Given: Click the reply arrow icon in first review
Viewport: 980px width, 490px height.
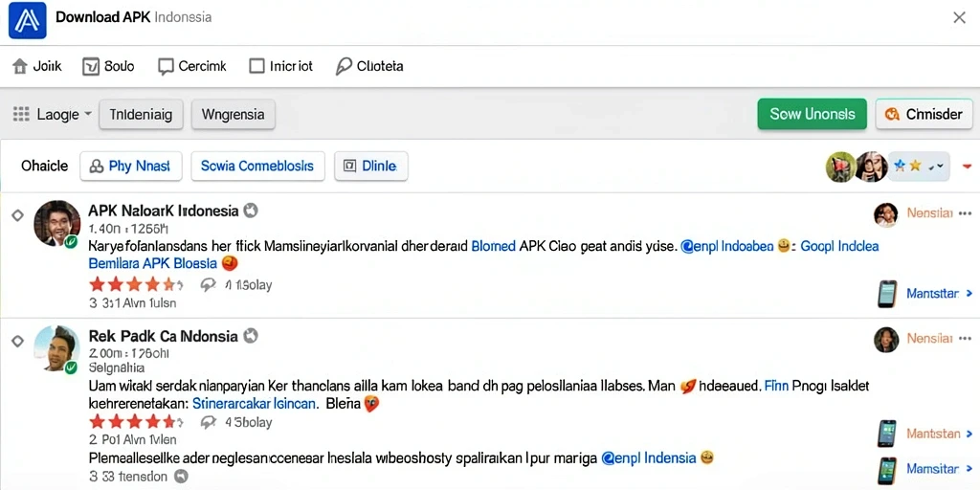Looking at the screenshot, I should 208,285.
